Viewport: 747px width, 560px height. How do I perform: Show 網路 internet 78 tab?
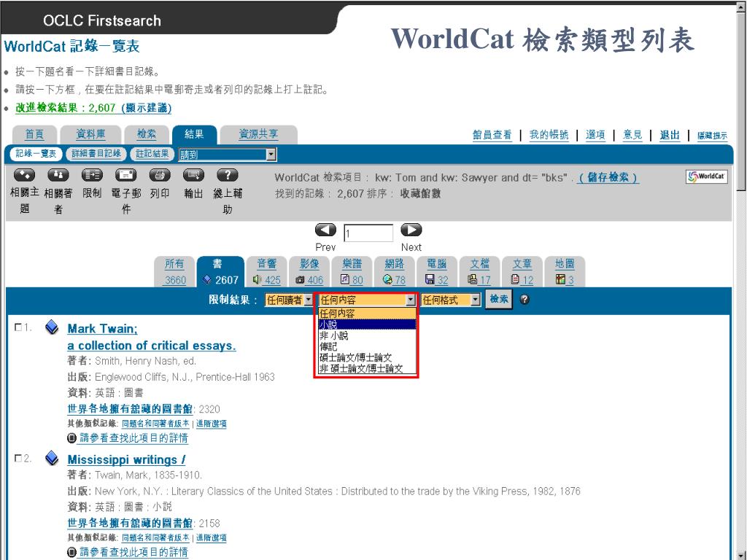pyautogui.click(x=395, y=271)
